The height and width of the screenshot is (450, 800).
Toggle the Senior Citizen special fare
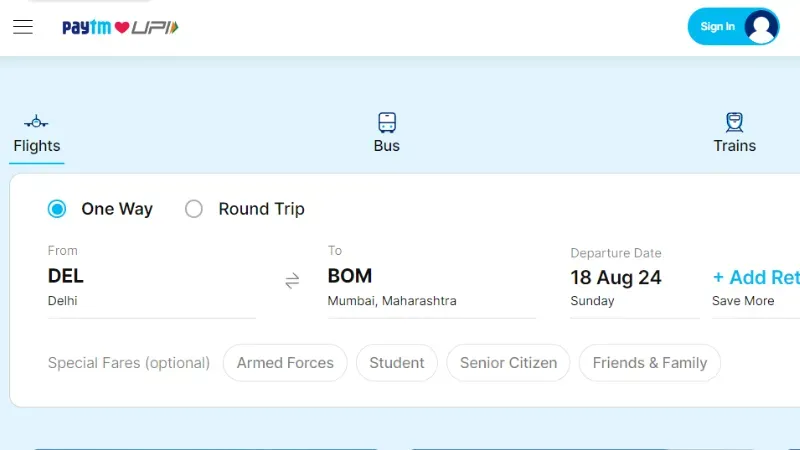[x=508, y=363]
